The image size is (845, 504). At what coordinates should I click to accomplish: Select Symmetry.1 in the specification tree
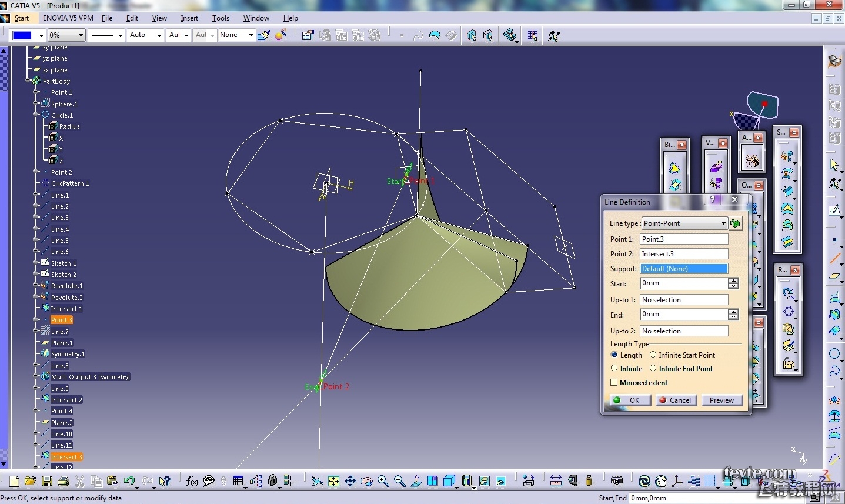pyautogui.click(x=68, y=354)
